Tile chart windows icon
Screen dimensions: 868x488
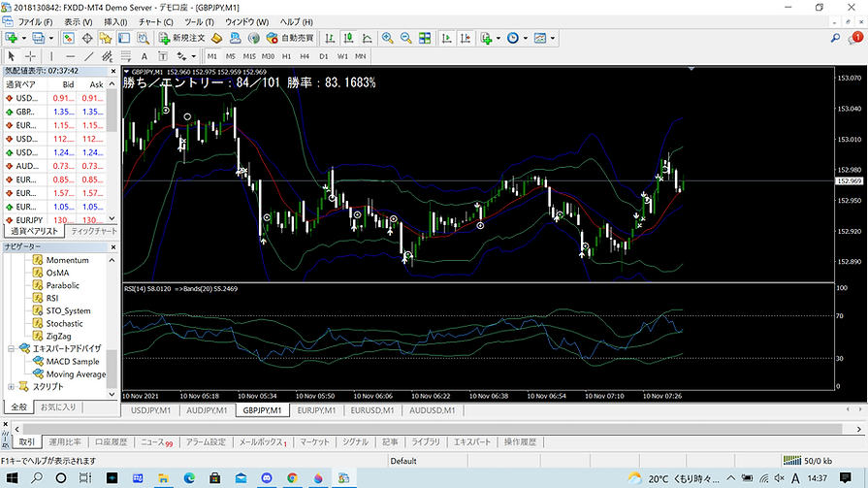click(425, 38)
